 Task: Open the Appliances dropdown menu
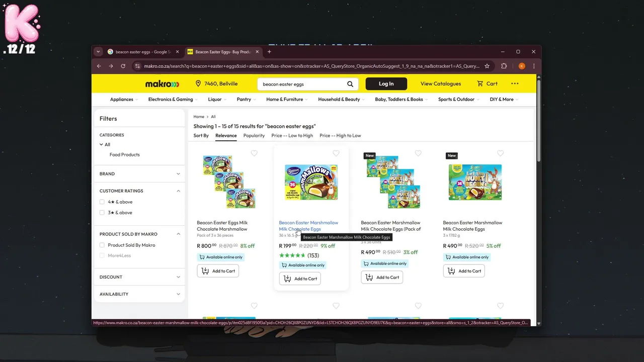pyautogui.click(x=124, y=100)
